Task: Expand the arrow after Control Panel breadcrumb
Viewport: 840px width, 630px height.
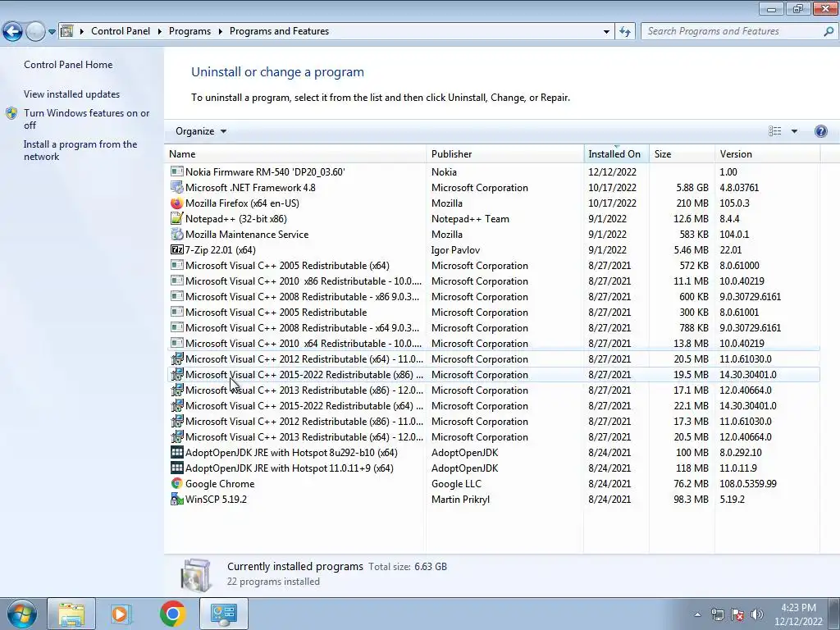Action: click(160, 31)
